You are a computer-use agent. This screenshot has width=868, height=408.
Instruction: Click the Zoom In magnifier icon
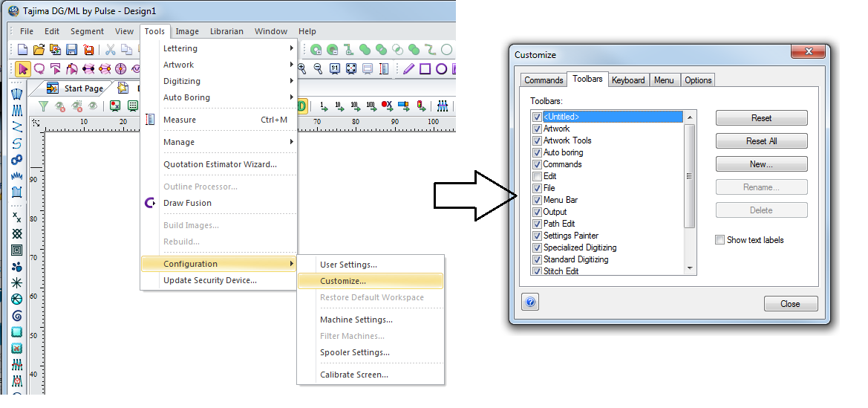coord(301,68)
